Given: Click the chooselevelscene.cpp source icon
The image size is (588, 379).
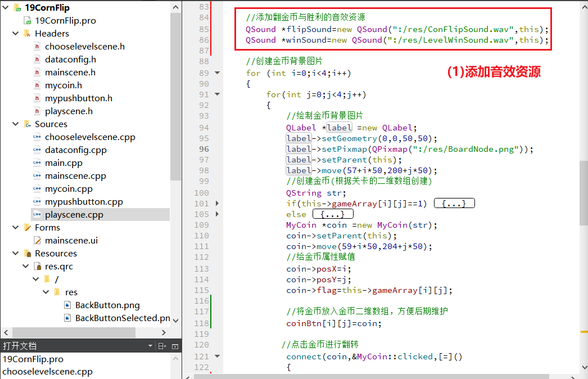Looking at the screenshot, I should (37, 137).
